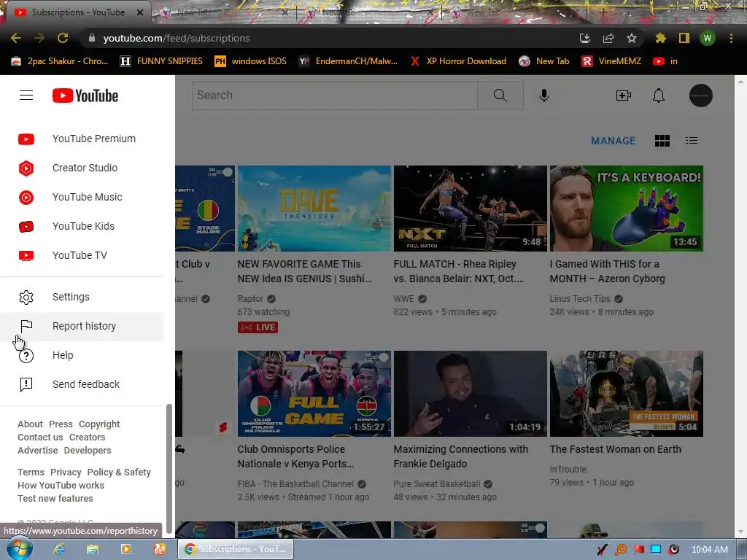Open Creator Studio from sidebar
The height and width of the screenshot is (560, 747).
tap(82, 168)
